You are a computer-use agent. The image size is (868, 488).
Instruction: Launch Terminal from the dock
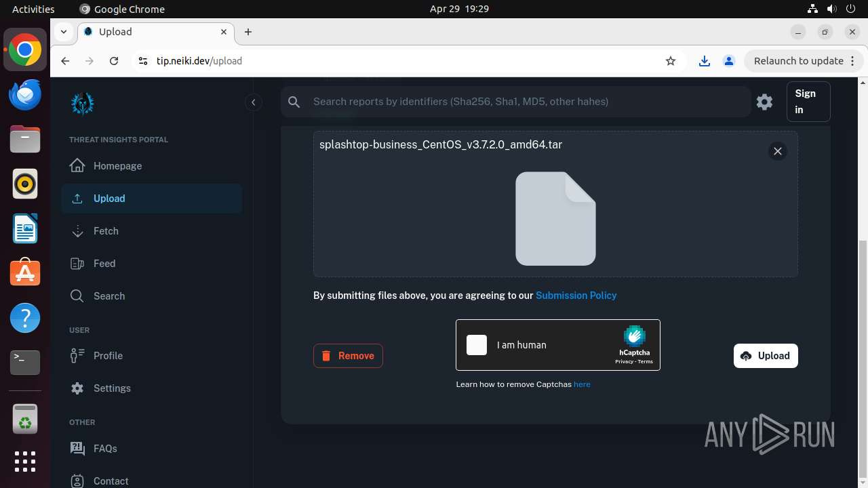[25, 363]
